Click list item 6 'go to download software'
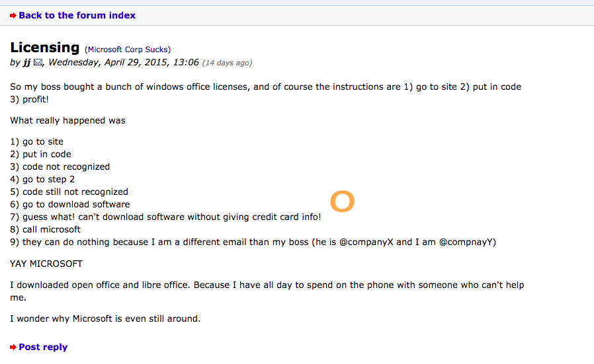The image size is (594, 364). tap(70, 204)
